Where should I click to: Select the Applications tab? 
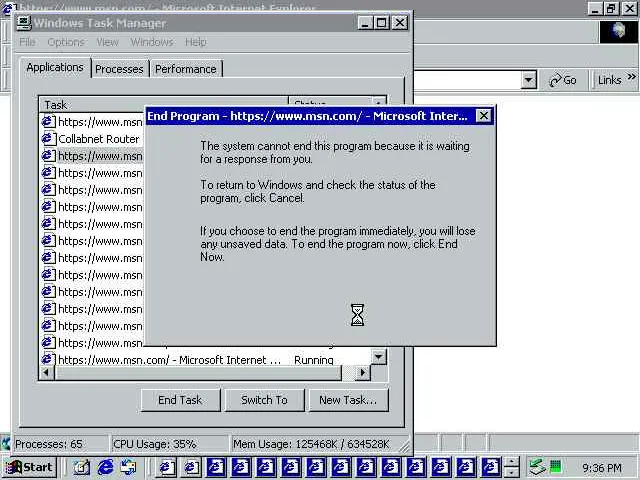[x=55, y=67]
